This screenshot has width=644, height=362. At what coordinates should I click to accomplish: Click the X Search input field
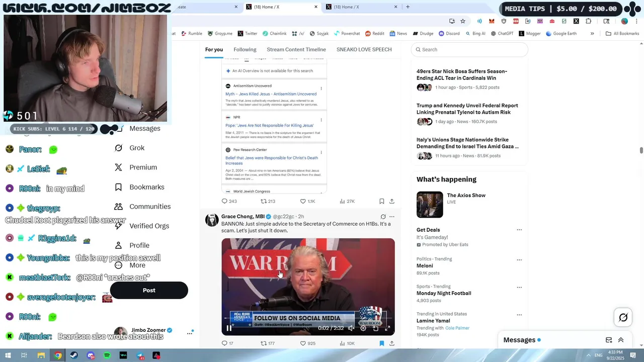tap(469, 49)
